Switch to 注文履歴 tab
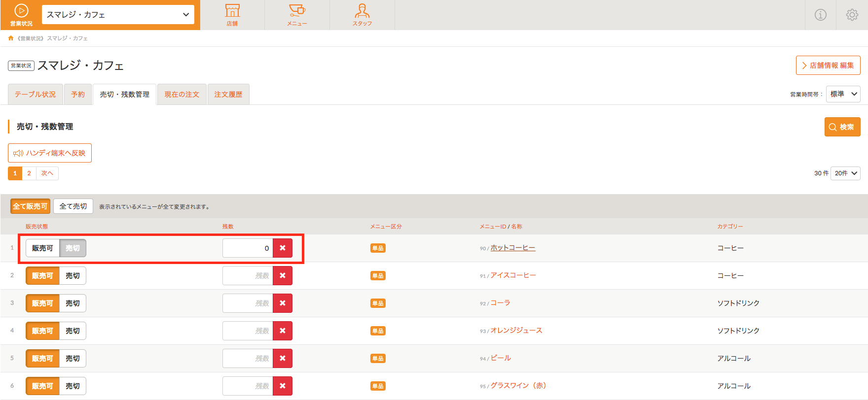This screenshot has width=868, height=400. (228, 94)
